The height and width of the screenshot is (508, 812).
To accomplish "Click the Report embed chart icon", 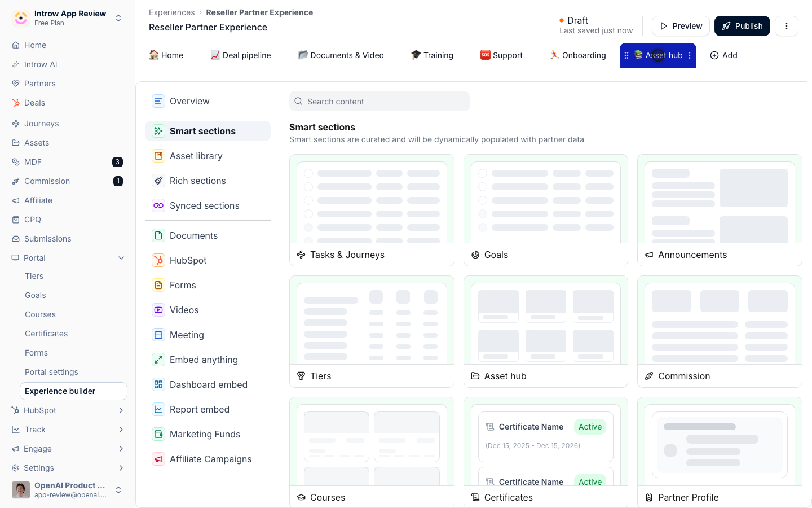I will (x=158, y=409).
